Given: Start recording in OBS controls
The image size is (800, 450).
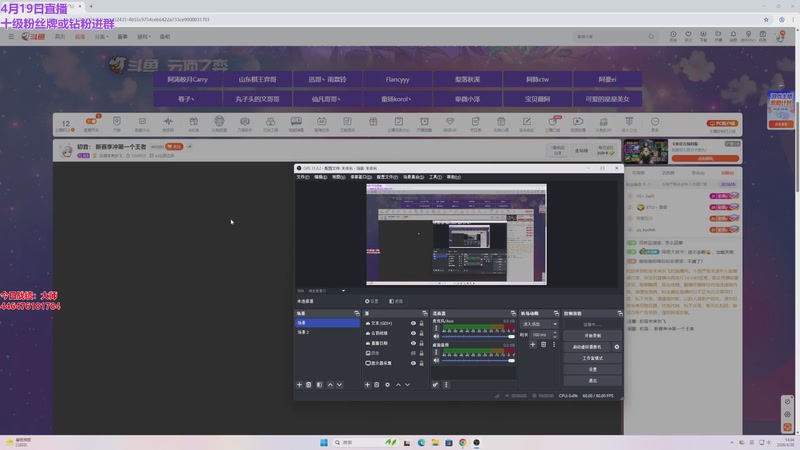Looking at the screenshot, I should (592, 336).
